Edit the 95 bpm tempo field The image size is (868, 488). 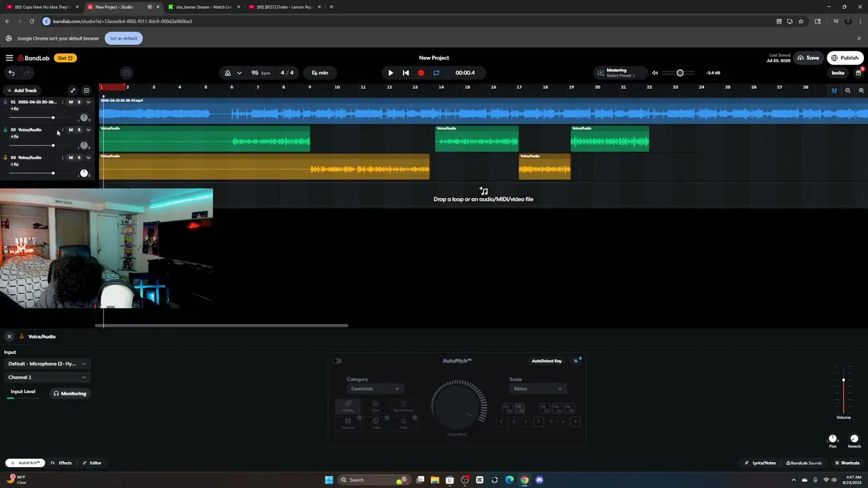point(261,73)
